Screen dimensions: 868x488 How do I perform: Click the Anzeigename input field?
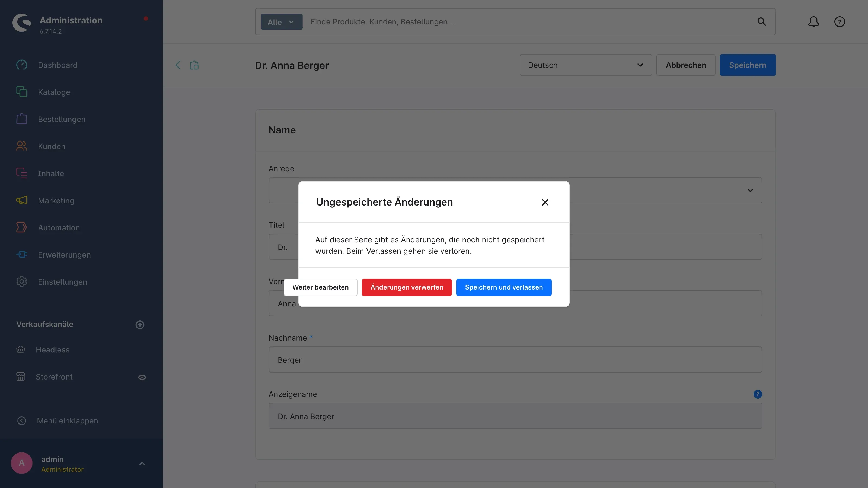coord(515,416)
